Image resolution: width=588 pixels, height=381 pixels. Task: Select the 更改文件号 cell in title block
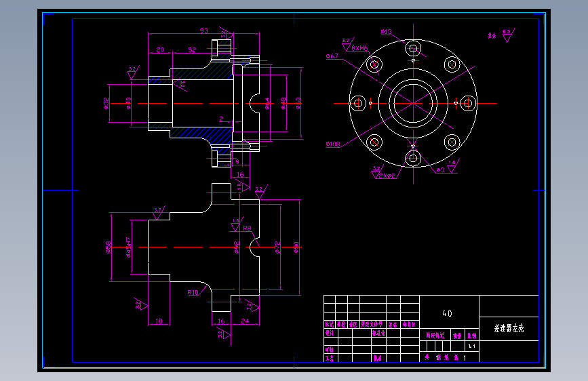pos(372,324)
